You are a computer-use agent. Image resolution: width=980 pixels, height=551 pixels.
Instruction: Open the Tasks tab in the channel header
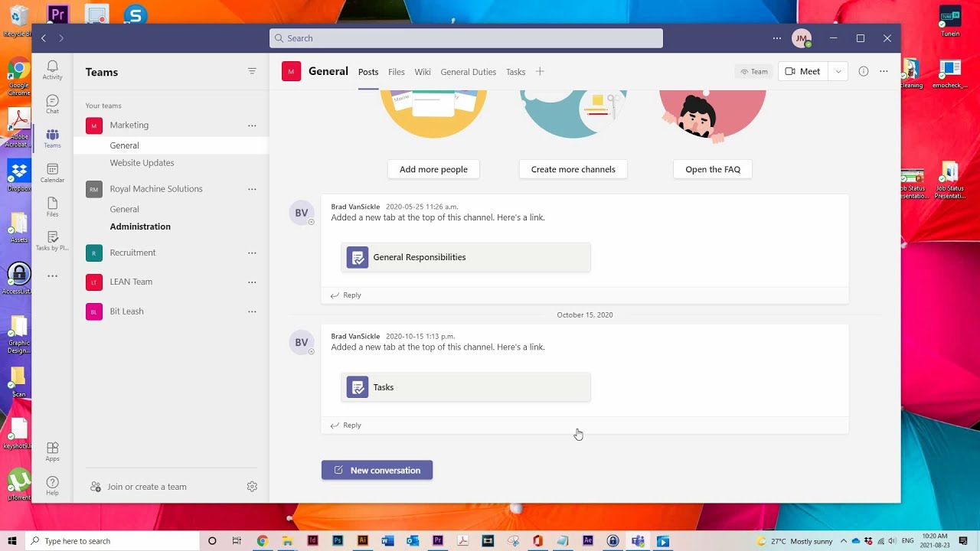(x=515, y=72)
